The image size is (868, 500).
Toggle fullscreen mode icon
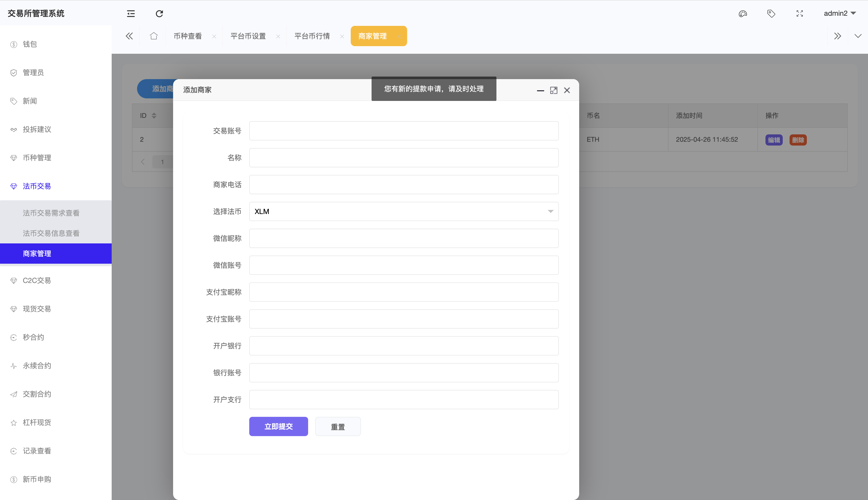(x=799, y=14)
